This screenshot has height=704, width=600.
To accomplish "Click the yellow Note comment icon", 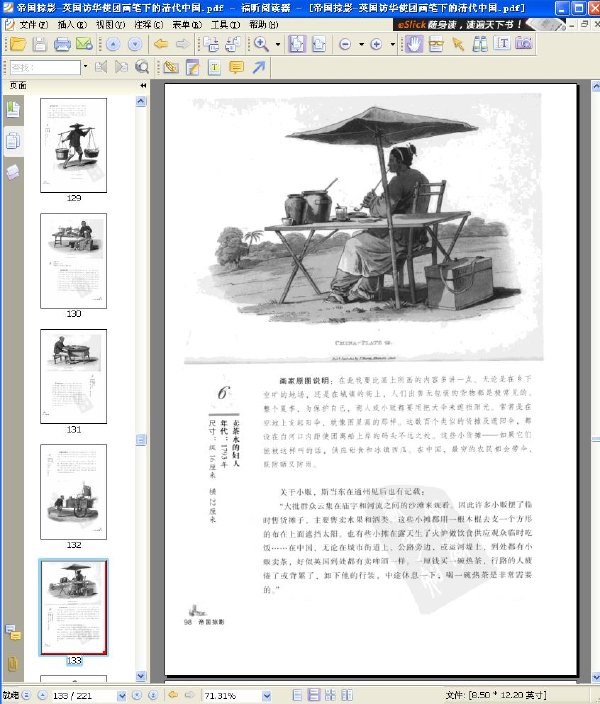I will tap(236, 68).
